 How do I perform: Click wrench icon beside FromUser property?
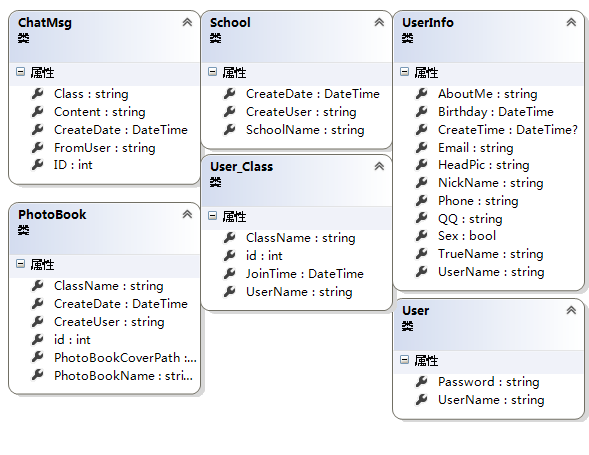click(38, 147)
